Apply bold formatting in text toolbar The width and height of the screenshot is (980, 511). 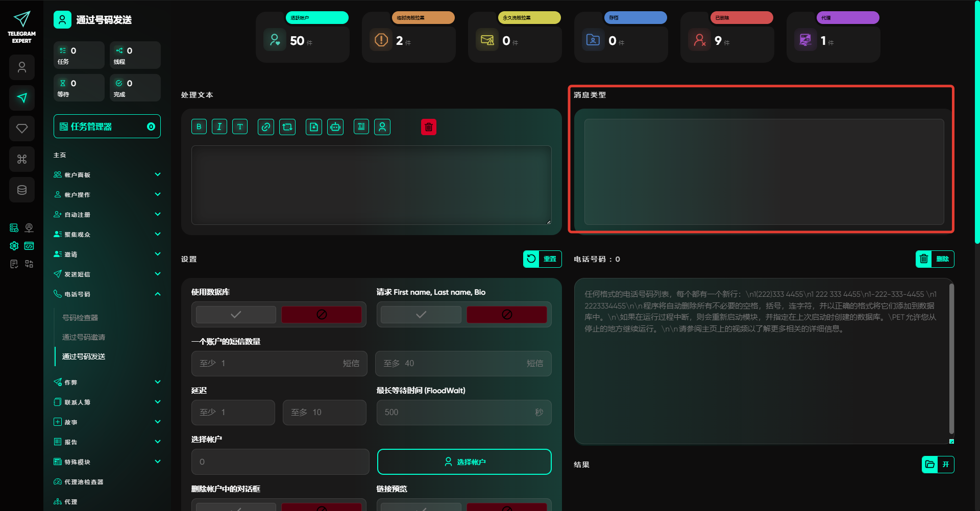pyautogui.click(x=199, y=127)
